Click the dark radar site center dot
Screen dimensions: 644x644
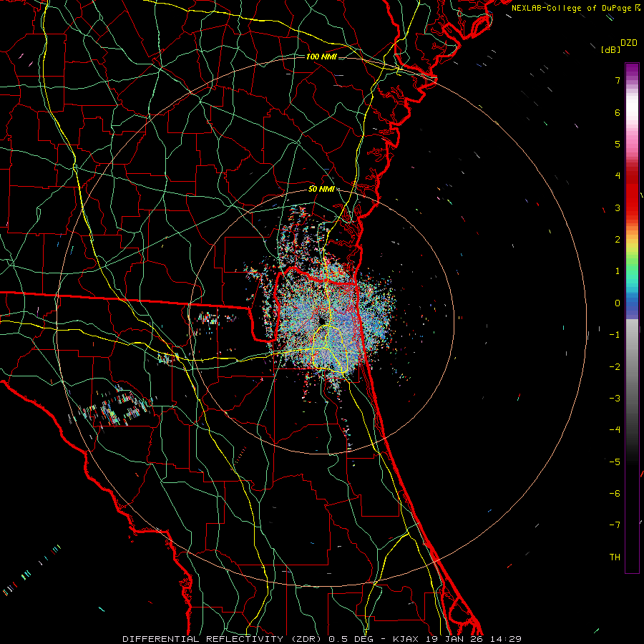pos(321,321)
